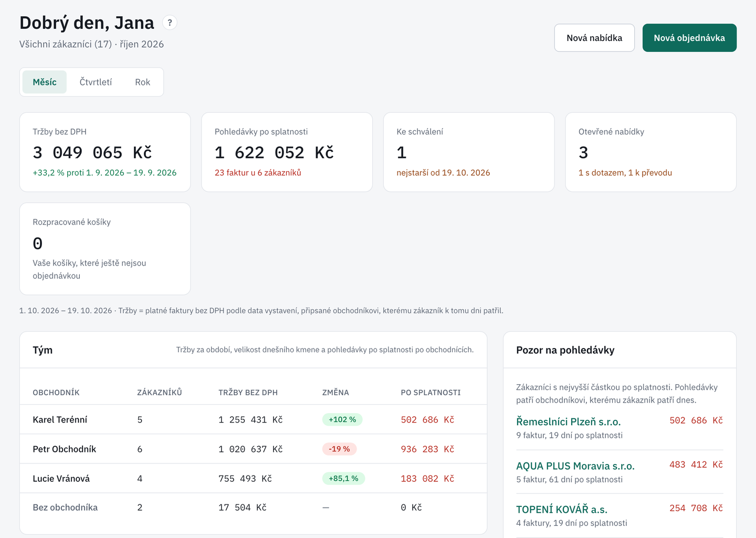Image resolution: width=756 pixels, height=538 pixels.
Task: Select the Lucie Vránová row name
Action: 61,478
